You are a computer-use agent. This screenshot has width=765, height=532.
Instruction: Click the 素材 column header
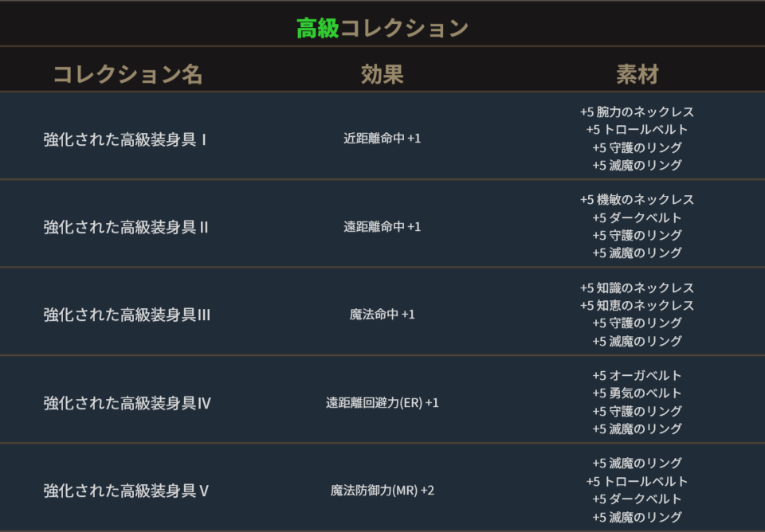[637, 74]
